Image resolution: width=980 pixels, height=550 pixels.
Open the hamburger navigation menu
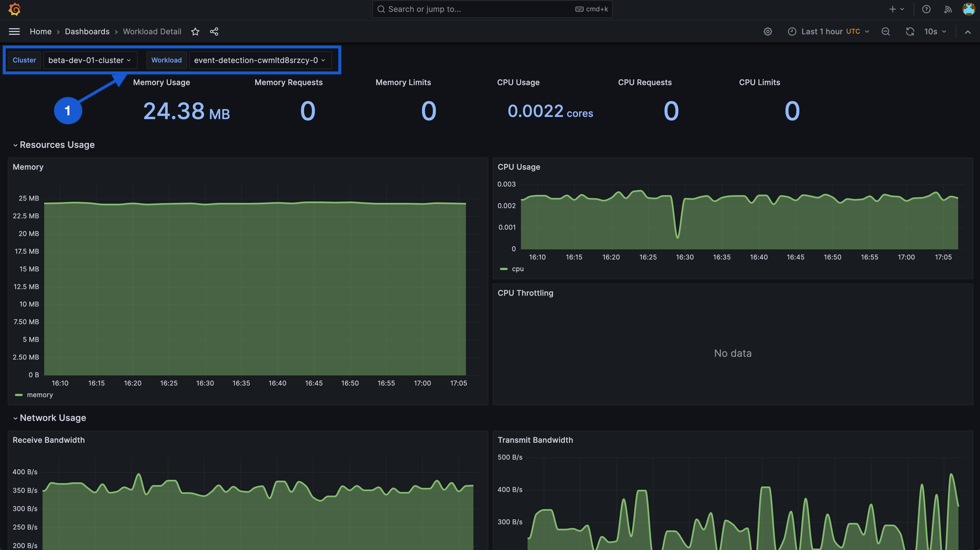click(x=14, y=32)
